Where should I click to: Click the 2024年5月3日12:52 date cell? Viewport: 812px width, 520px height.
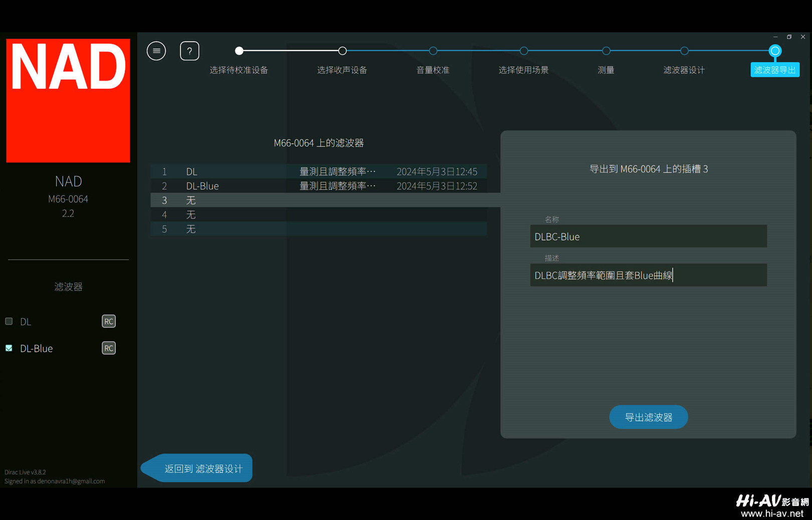(437, 186)
